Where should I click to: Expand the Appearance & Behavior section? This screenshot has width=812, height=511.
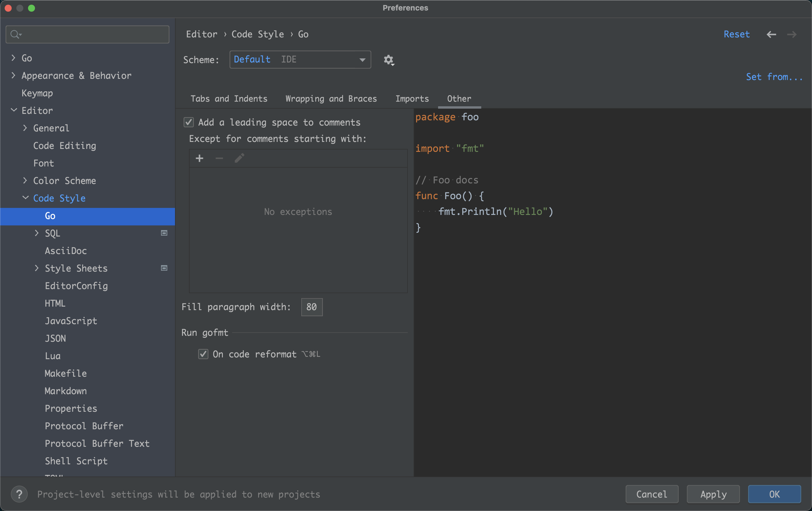[x=13, y=75]
